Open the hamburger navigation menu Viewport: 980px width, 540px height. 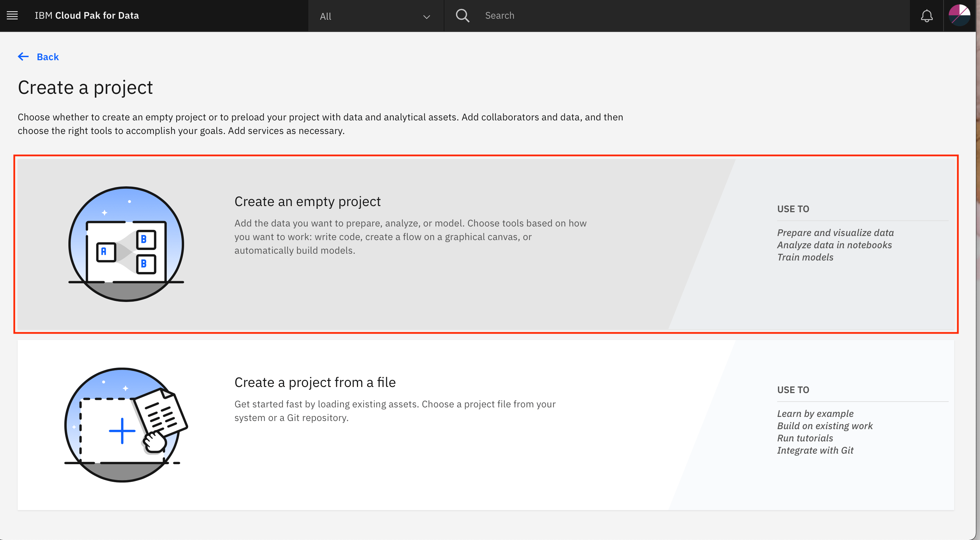click(12, 16)
